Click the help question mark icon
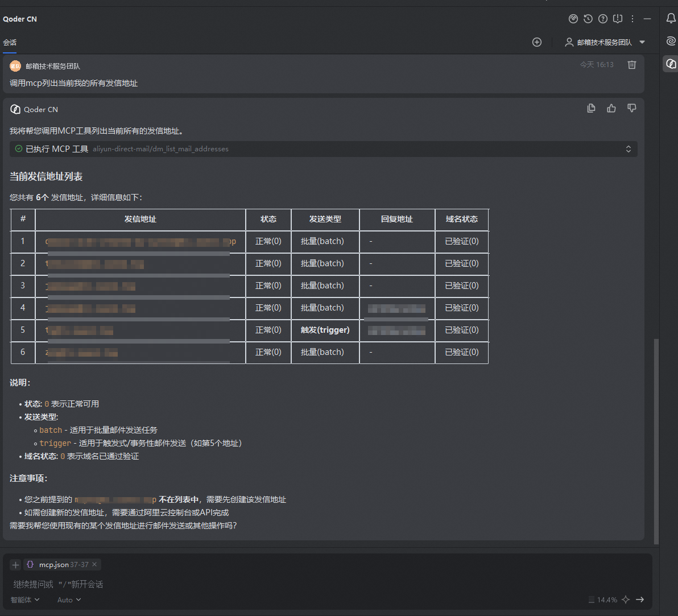The width and height of the screenshot is (678, 616). 603,19
